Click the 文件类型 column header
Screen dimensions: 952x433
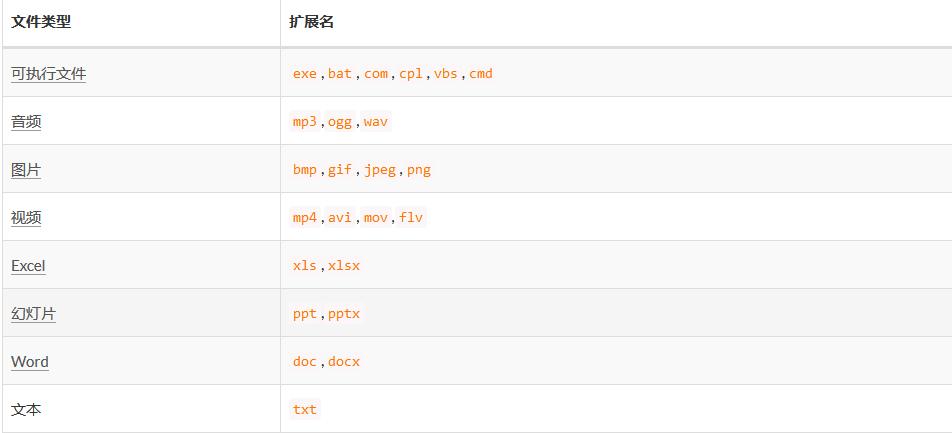coord(41,21)
